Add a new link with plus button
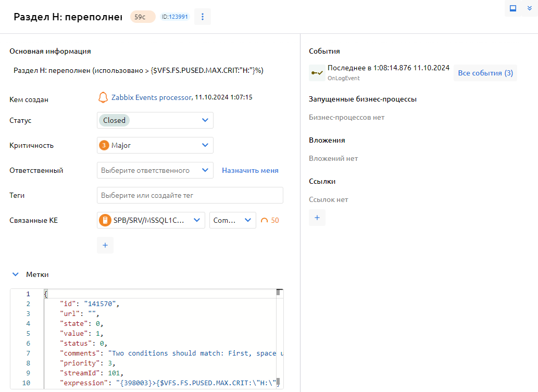The height and width of the screenshot is (392, 538). click(x=317, y=218)
